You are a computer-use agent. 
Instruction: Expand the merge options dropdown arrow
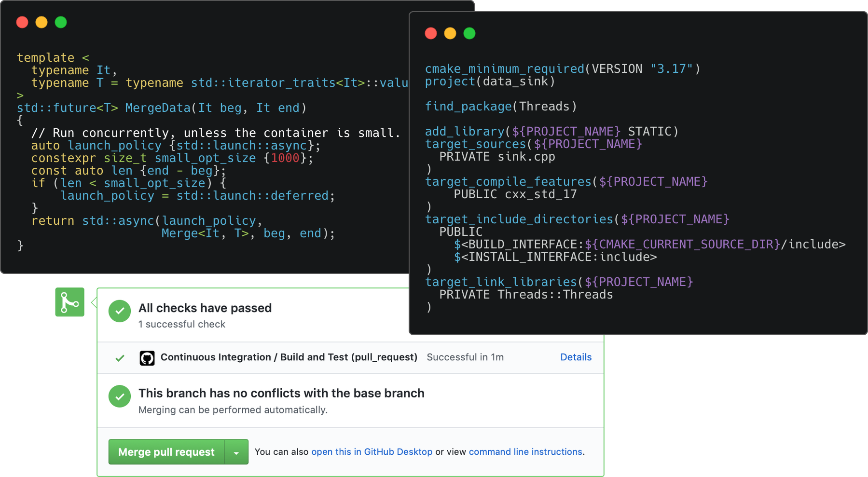pos(236,451)
